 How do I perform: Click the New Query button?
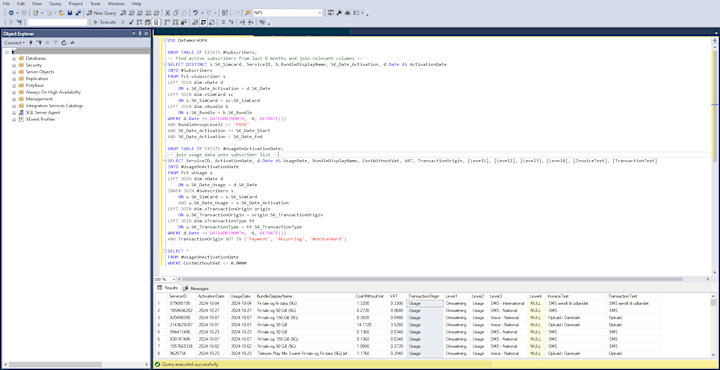(101, 13)
